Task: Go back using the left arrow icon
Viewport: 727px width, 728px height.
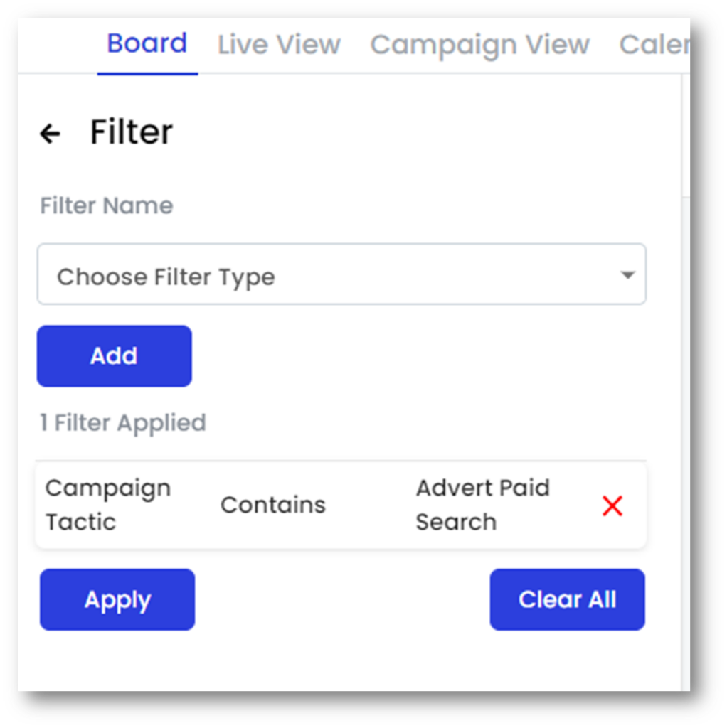Action: click(50, 133)
